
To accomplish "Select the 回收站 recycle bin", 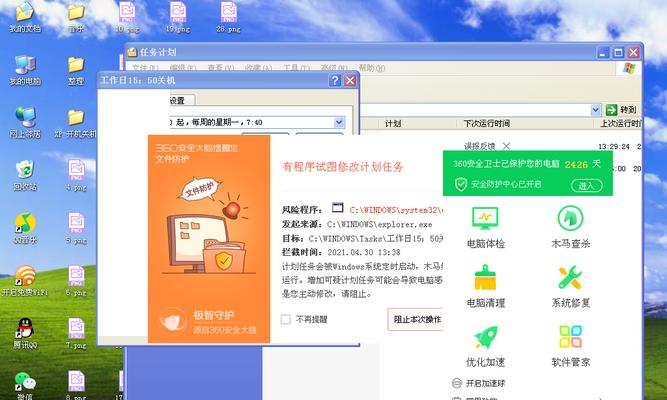I will [x=25, y=176].
